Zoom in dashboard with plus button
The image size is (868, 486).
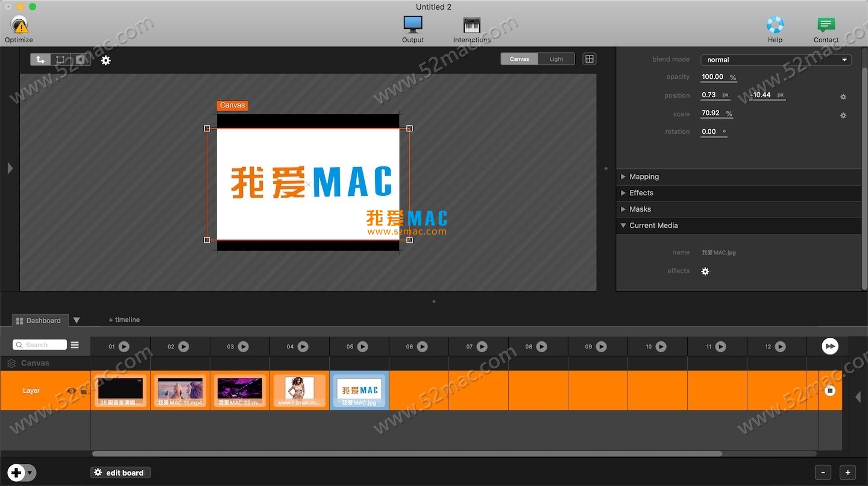[848, 473]
